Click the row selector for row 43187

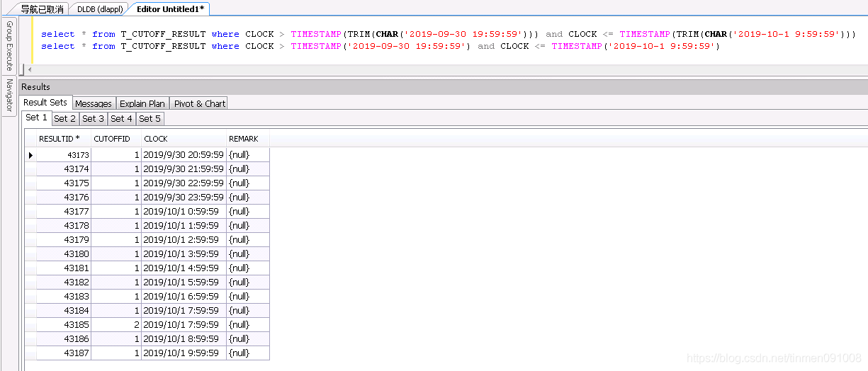[x=30, y=353]
